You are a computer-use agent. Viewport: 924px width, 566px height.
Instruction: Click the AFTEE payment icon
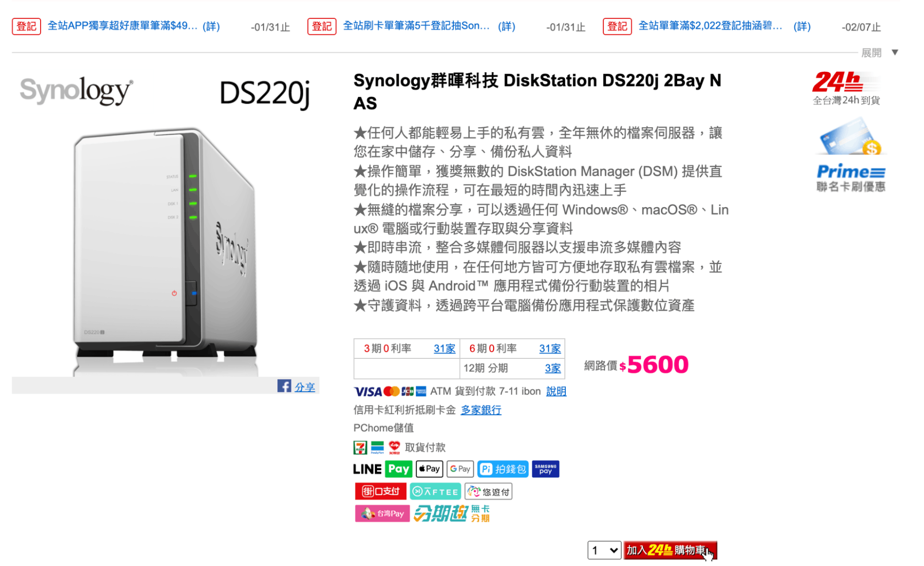coord(435,491)
